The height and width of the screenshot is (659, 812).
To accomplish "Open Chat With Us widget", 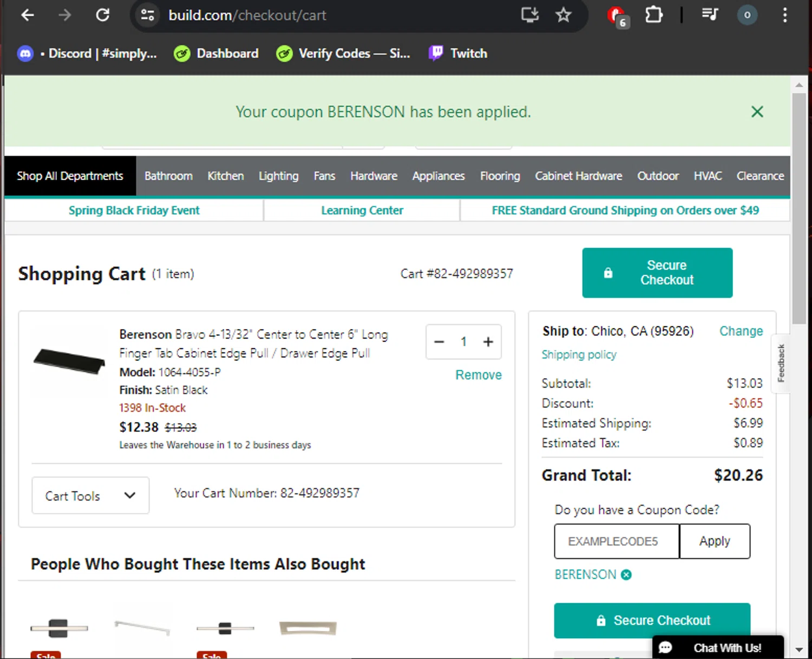I will click(718, 648).
